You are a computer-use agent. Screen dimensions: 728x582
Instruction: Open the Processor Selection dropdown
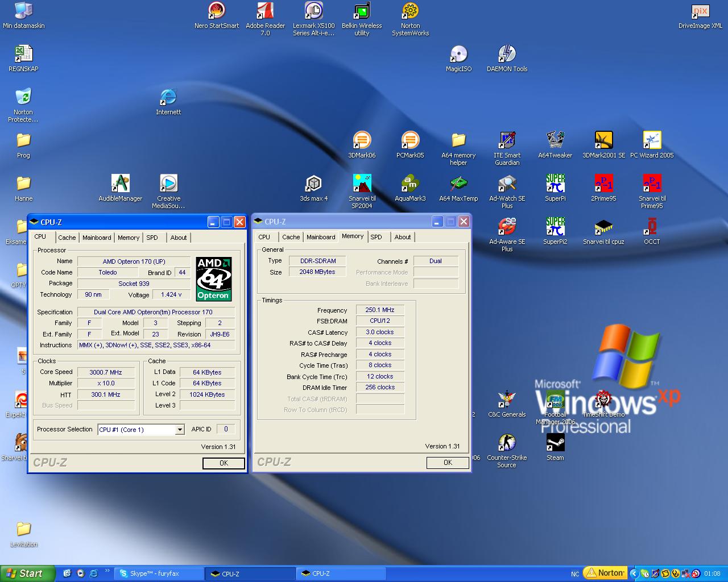179,430
